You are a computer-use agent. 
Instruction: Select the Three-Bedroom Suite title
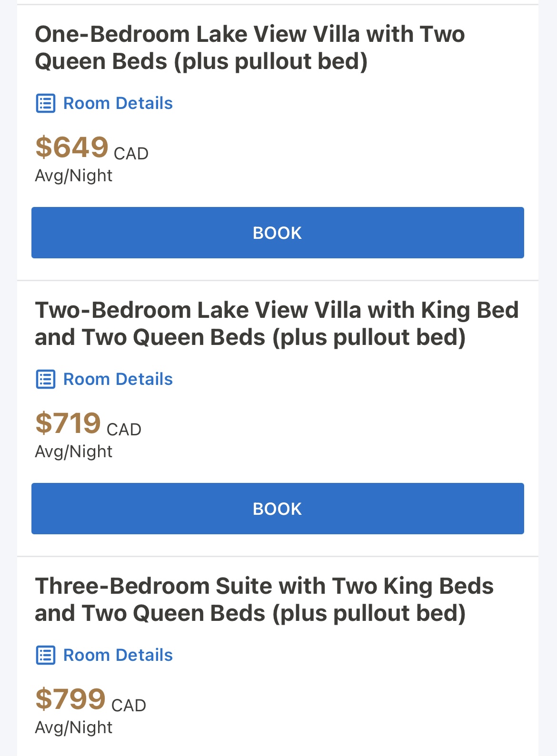(x=264, y=599)
